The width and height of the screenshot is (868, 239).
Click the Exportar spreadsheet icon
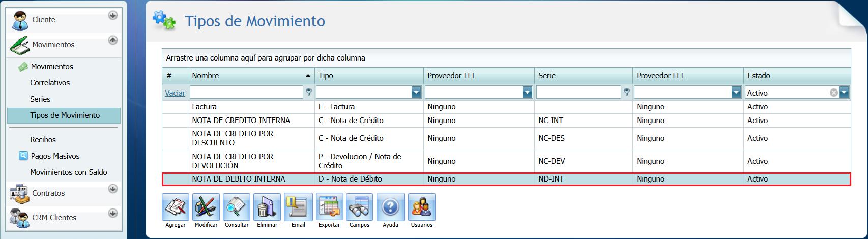(329, 207)
